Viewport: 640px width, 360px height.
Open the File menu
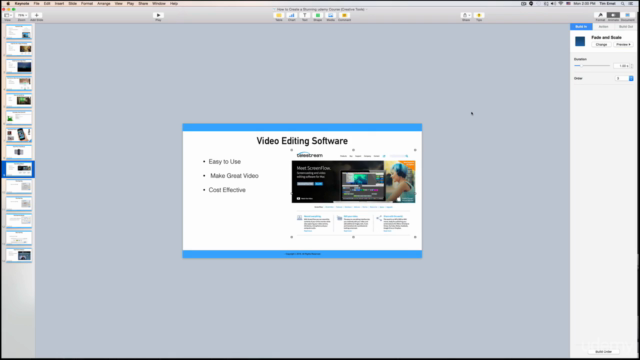pyautogui.click(x=36, y=3)
